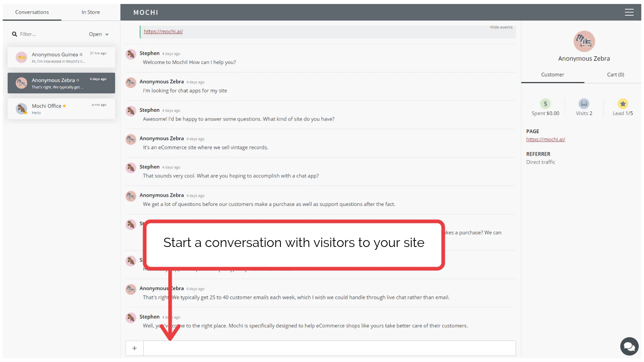Click the 'Lead 1/5' score

623,113
